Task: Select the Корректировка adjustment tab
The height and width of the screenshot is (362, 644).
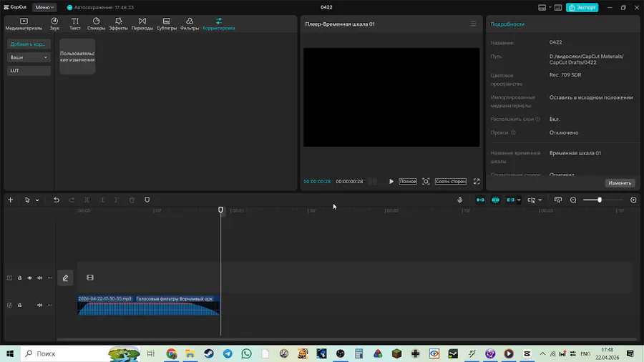Action: pyautogui.click(x=219, y=24)
